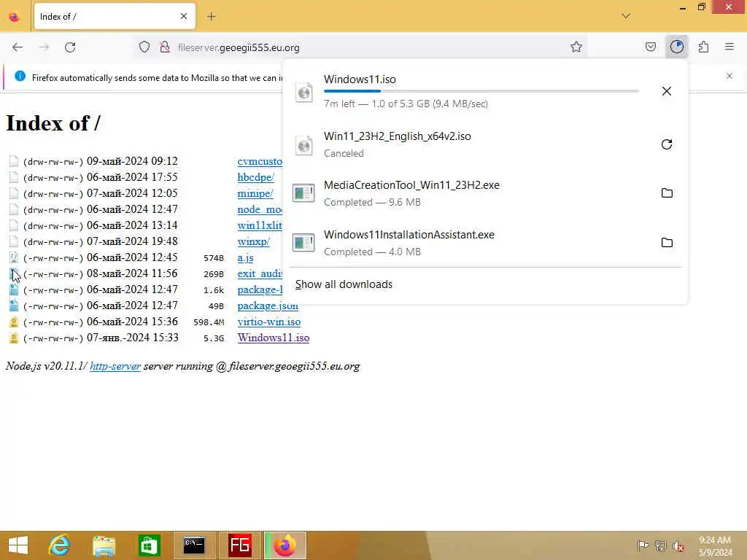Open the Action Center flag icon
Image resolution: width=747 pixels, height=560 pixels.
pos(643,545)
